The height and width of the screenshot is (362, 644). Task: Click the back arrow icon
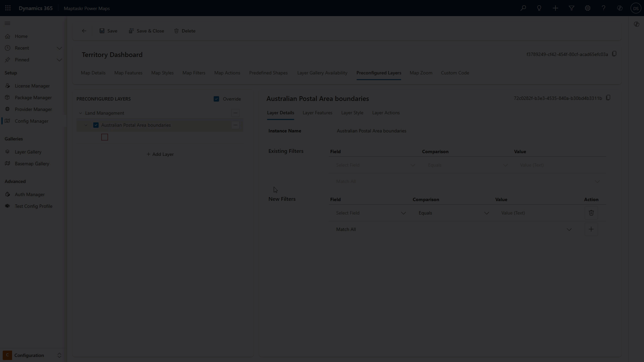(x=84, y=31)
